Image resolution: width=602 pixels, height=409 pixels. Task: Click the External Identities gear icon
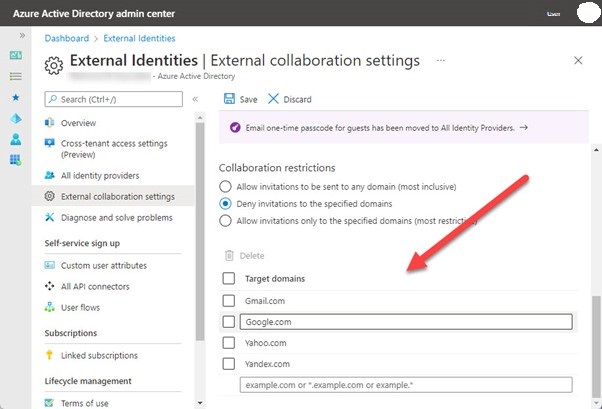(54, 66)
